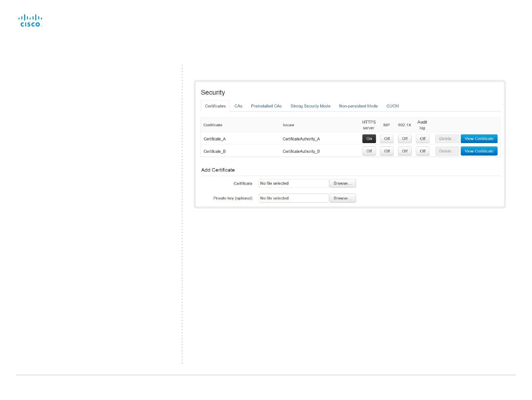The image size is (532, 400).
Task: Click the Security page heading
Action: click(x=213, y=92)
